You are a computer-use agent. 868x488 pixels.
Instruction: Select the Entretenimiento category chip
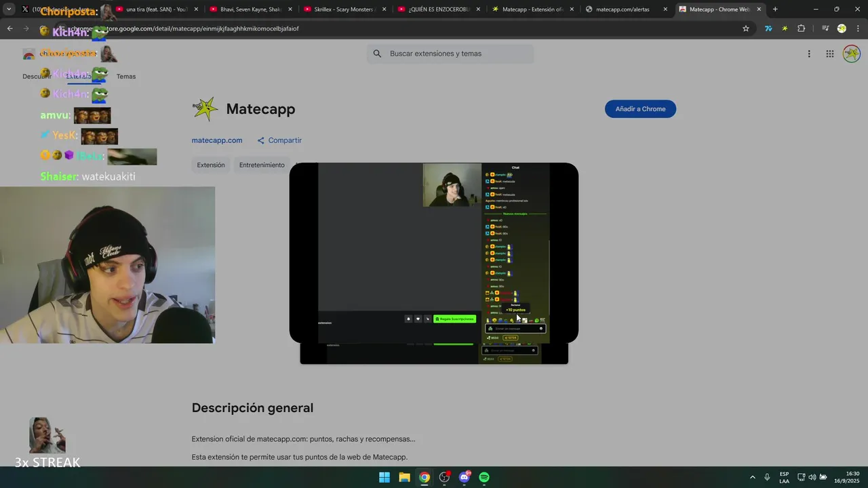(262, 165)
